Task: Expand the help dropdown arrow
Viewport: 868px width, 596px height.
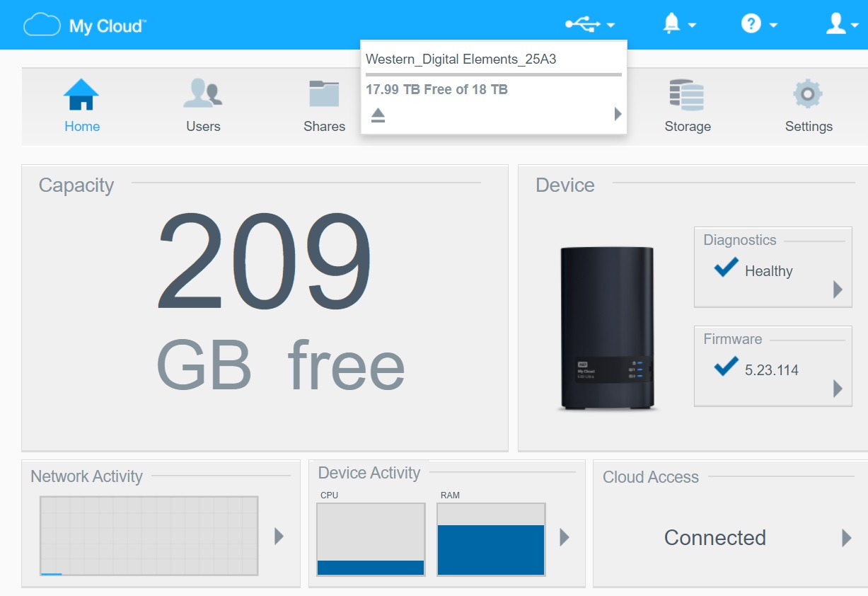Action: [773, 25]
